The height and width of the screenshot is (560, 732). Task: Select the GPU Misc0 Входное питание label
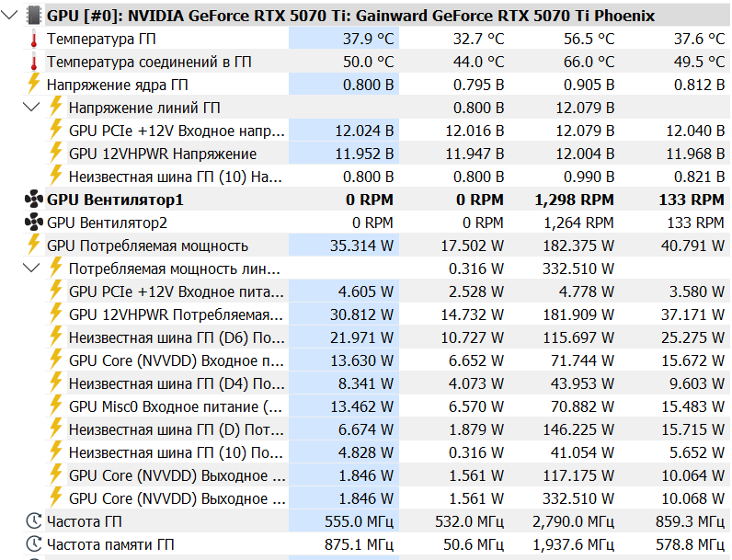(x=176, y=406)
